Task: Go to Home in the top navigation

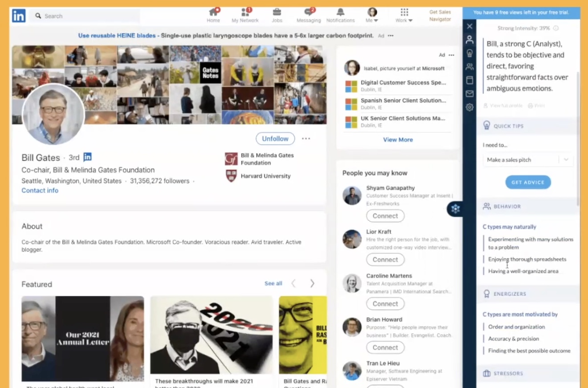Action: (213, 15)
